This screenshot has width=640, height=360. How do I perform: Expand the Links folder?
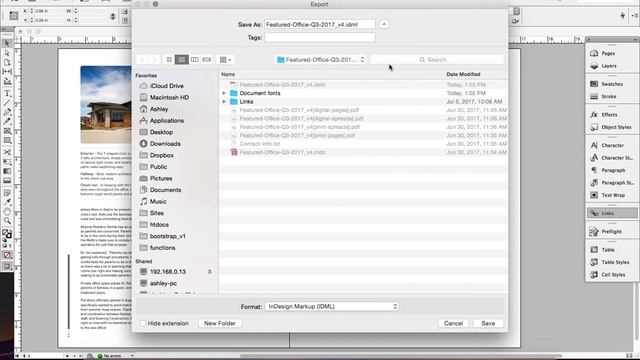[224, 102]
